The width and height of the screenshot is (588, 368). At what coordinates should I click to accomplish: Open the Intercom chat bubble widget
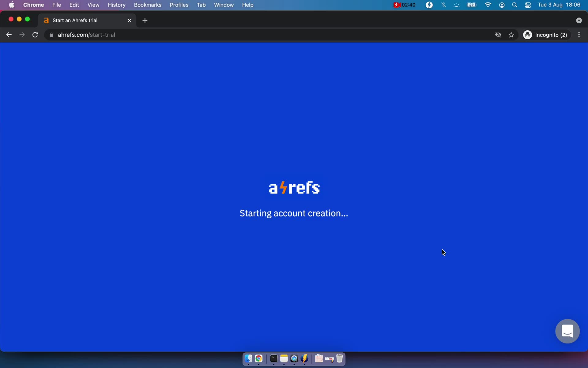click(567, 331)
